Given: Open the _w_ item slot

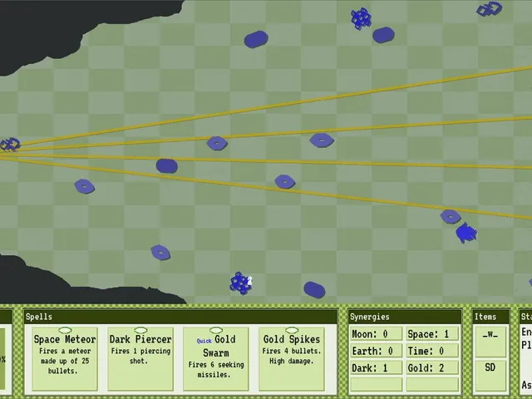Looking at the screenshot, I should coord(490,342).
